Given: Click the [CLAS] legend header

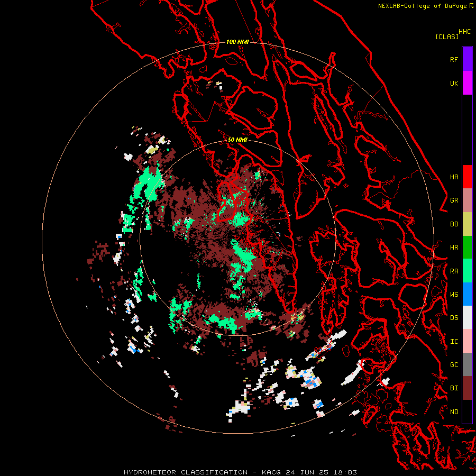Looking at the screenshot, I should pyautogui.click(x=447, y=36).
